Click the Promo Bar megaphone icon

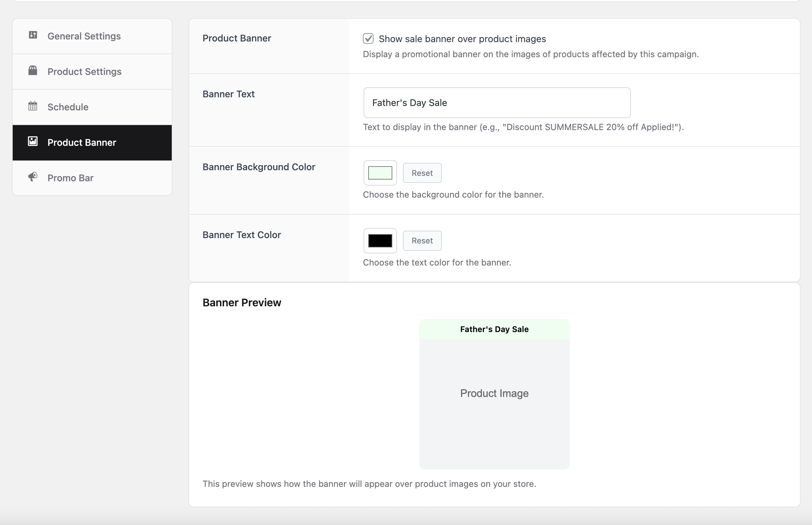click(x=33, y=177)
